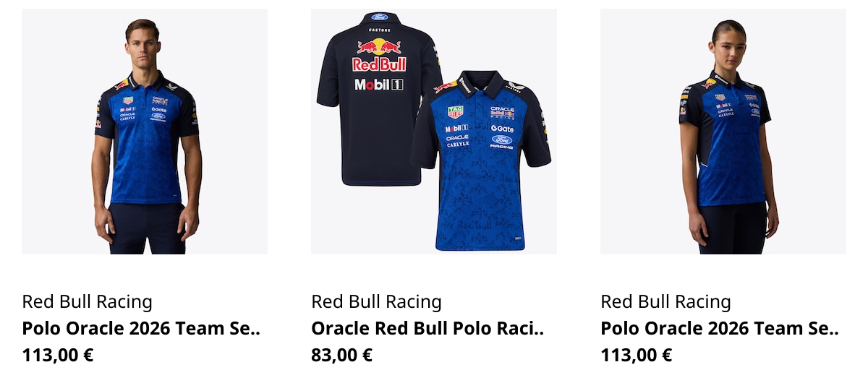
Task: Click the Carlyle text on center polo front
Action: (x=457, y=145)
